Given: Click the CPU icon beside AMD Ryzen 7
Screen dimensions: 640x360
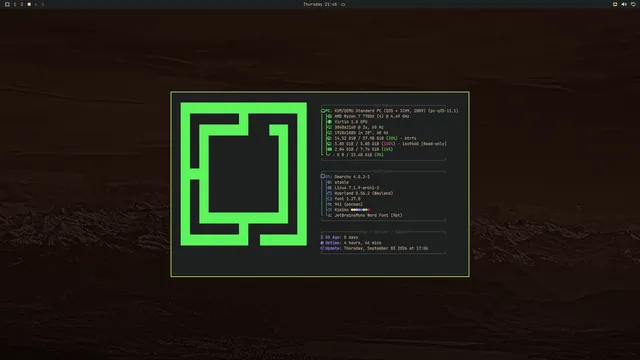Looking at the screenshot, I should pos(330,116).
